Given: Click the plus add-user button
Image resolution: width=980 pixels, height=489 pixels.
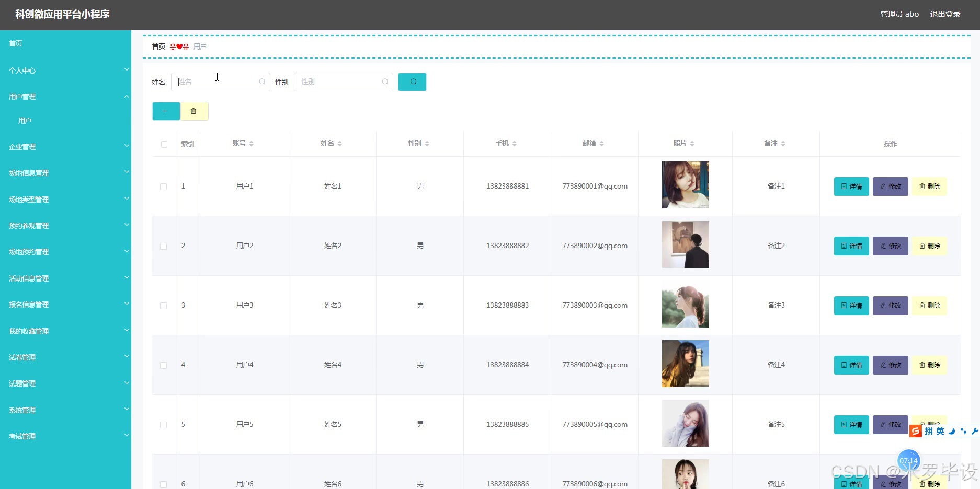Looking at the screenshot, I should (x=166, y=111).
